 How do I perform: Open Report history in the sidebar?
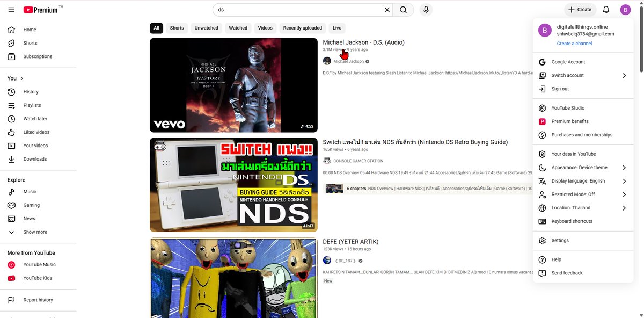(x=38, y=300)
